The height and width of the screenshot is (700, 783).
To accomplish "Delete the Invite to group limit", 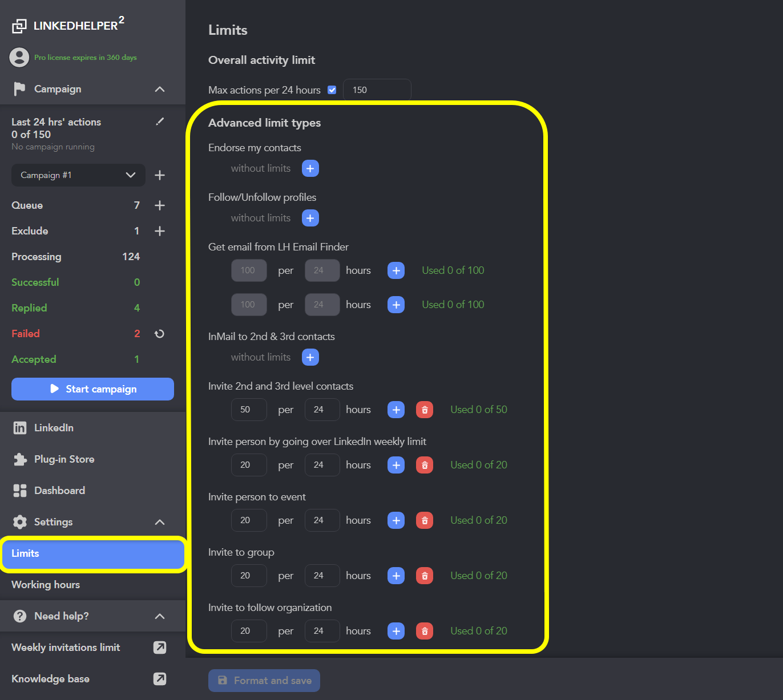I will [425, 575].
